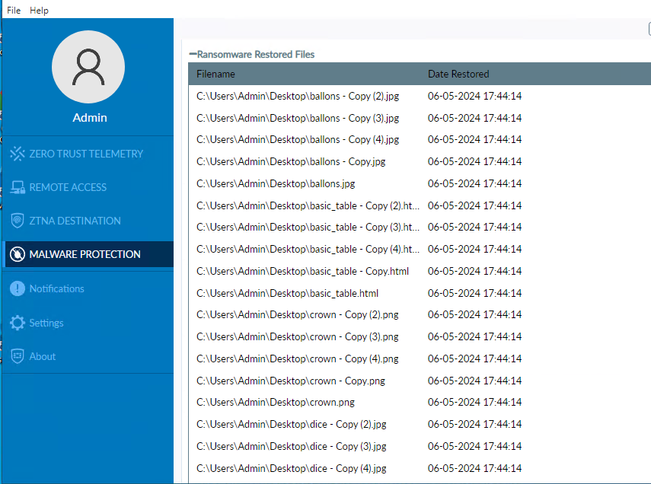Click the Settings gear icon
651x484 pixels.
click(17, 323)
